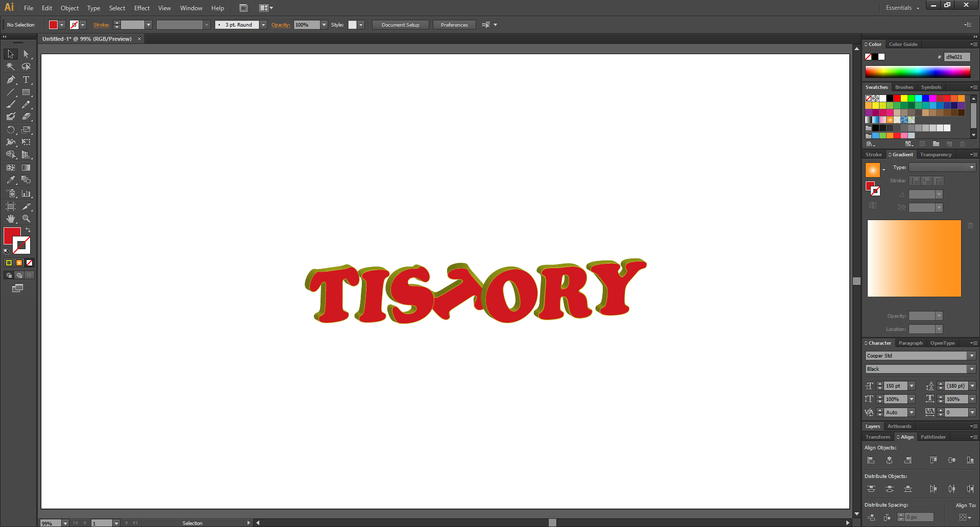This screenshot has width=980, height=527.
Task: Select the Paintbrush tool
Action: (11, 105)
